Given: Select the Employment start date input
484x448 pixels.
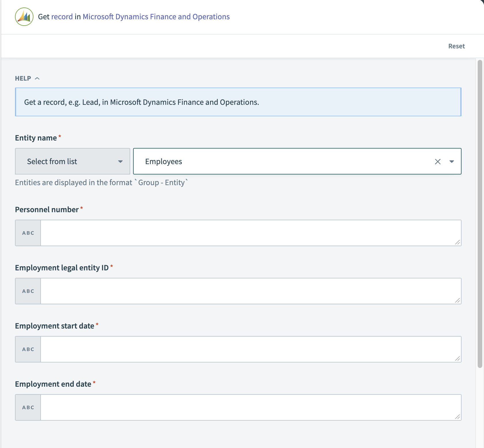Looking at the screenshot, I should [248, 349].
